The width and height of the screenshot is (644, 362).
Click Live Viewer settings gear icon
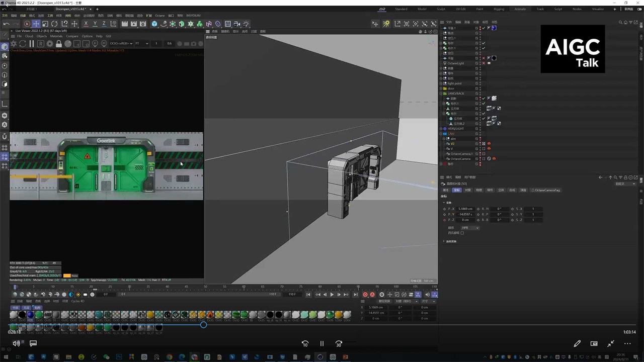point(50,44)
